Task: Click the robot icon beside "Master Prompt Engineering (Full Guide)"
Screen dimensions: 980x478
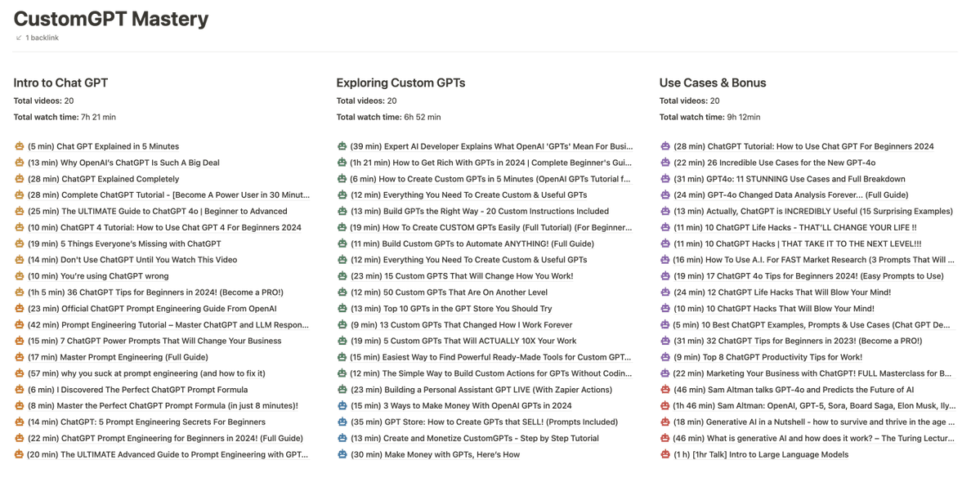Action: tap(18, 357)
